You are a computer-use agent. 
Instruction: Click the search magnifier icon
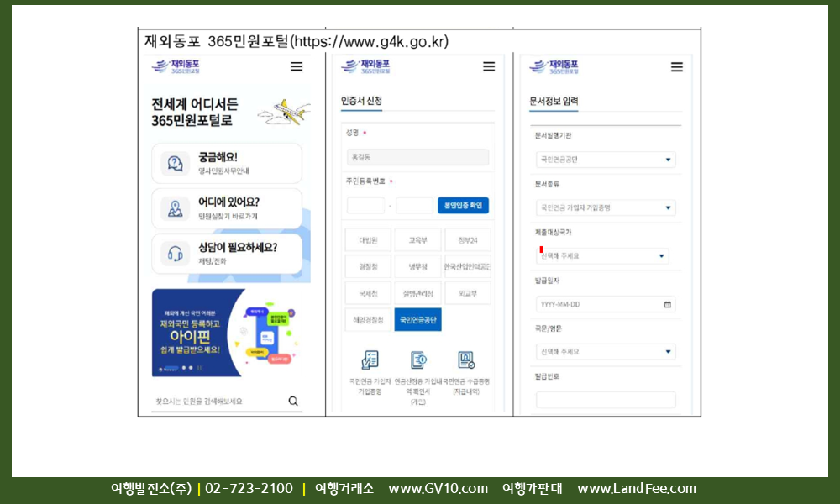(x=293, y=402)
